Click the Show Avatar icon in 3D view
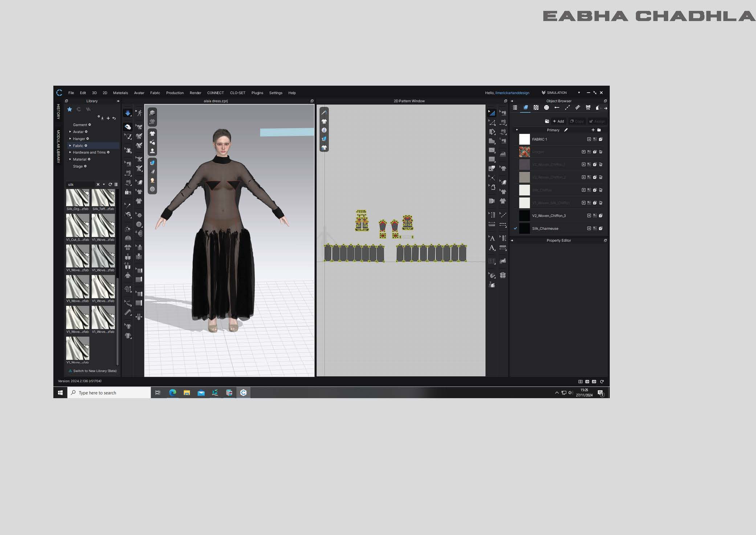This screenshot has height=535, width=756. [x=152, y=151]
